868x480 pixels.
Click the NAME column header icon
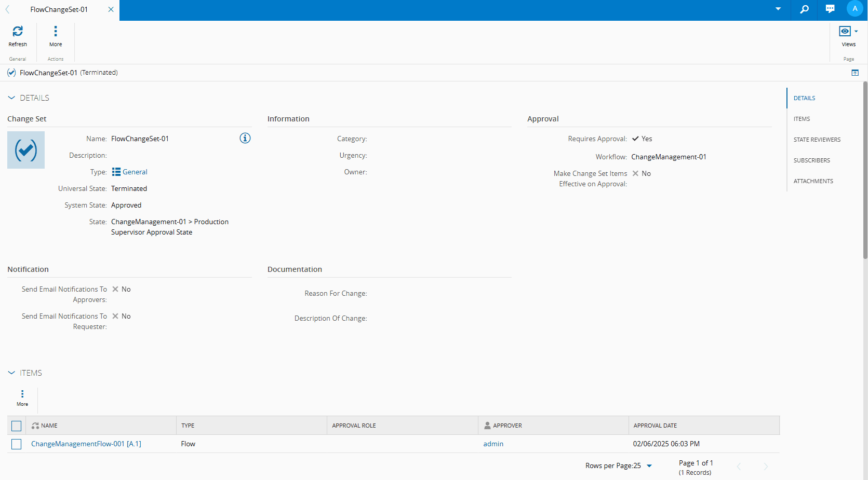(35, 426)
